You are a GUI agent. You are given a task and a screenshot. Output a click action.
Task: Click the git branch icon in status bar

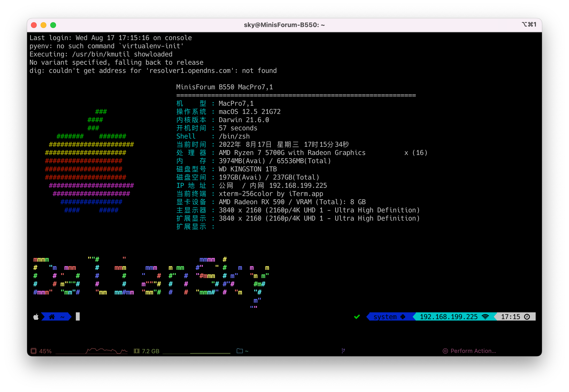pyautogui.click(x=343, y=351)
